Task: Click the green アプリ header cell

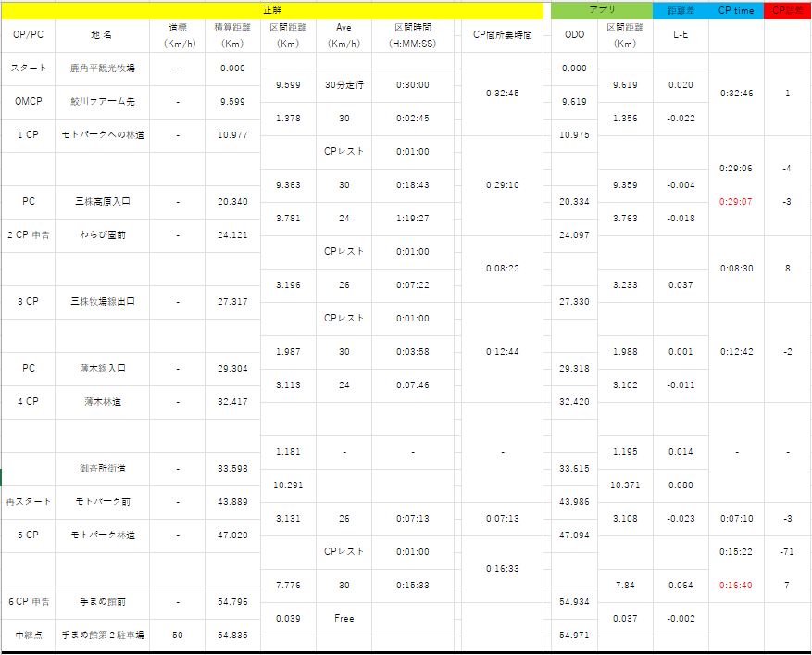Action: [x=602, y=10]
